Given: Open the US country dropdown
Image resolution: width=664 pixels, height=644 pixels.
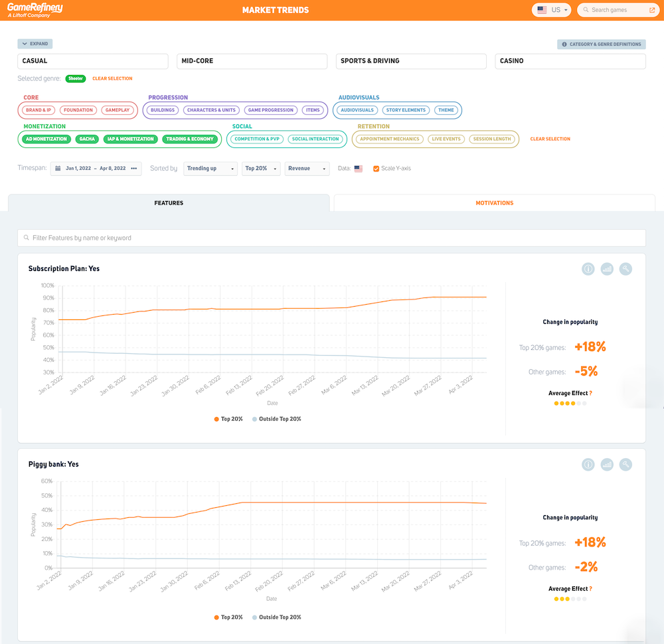Looking at the screenshot, I should pos(551,10).
